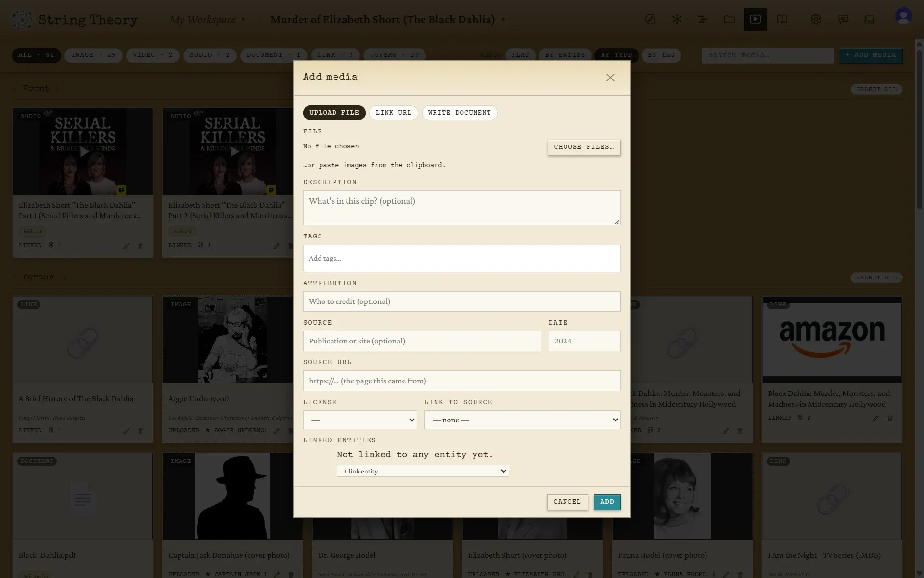This screenshot has width=924, height=578.
Task: Click the Choose Files button
Action: click(x=584, y=147)
